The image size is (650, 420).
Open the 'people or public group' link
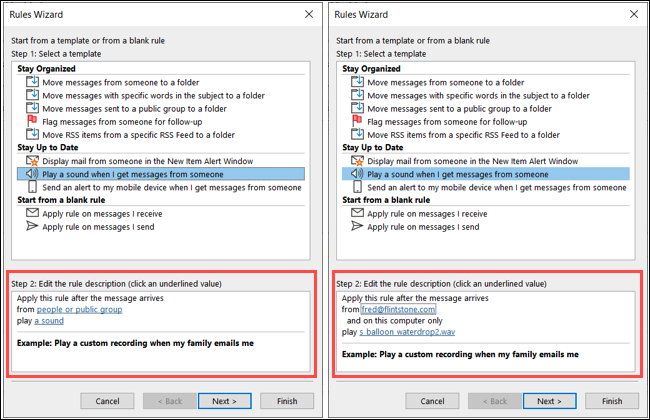[x=80, y=309]
